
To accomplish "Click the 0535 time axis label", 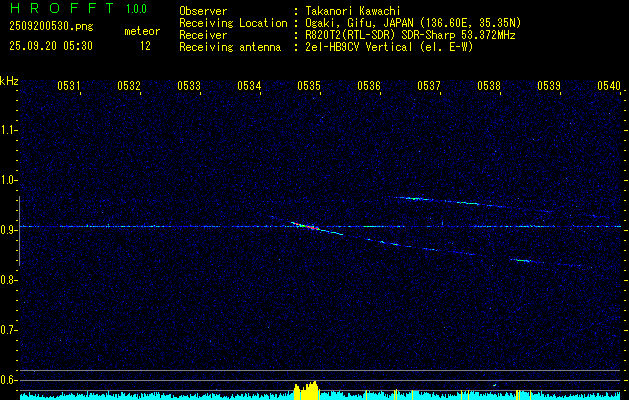I will (309, 85).
